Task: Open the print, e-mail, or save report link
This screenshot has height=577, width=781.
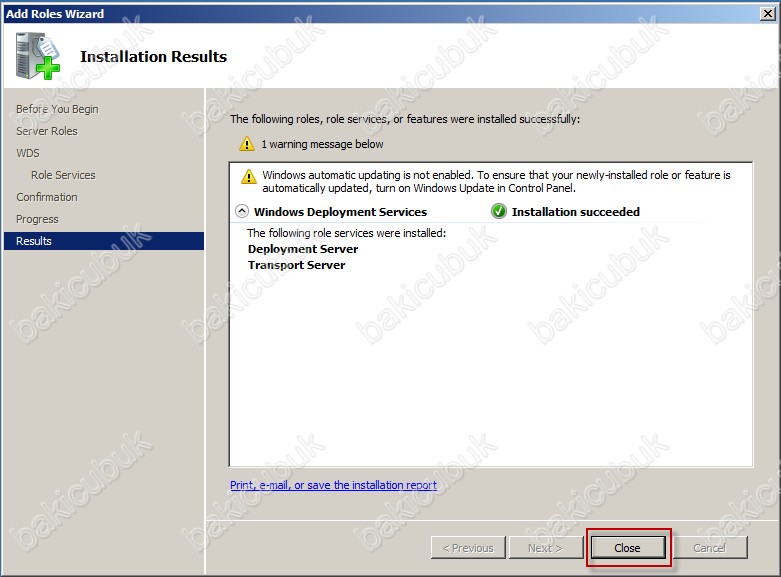Action: [333, 485]
